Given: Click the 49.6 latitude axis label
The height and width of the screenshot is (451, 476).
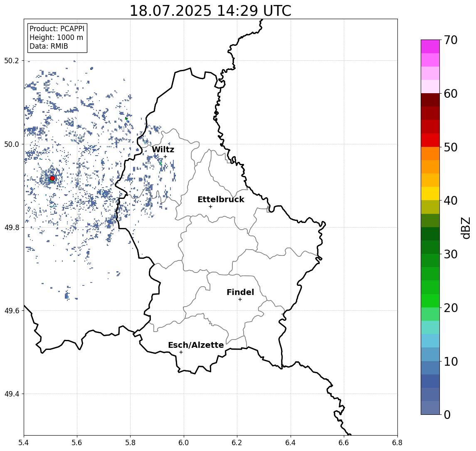Looking at the screenshot, I should [12, 311].
